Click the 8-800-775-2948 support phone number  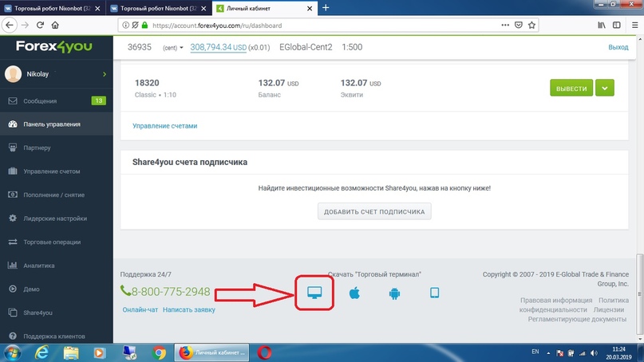point(165,291)
